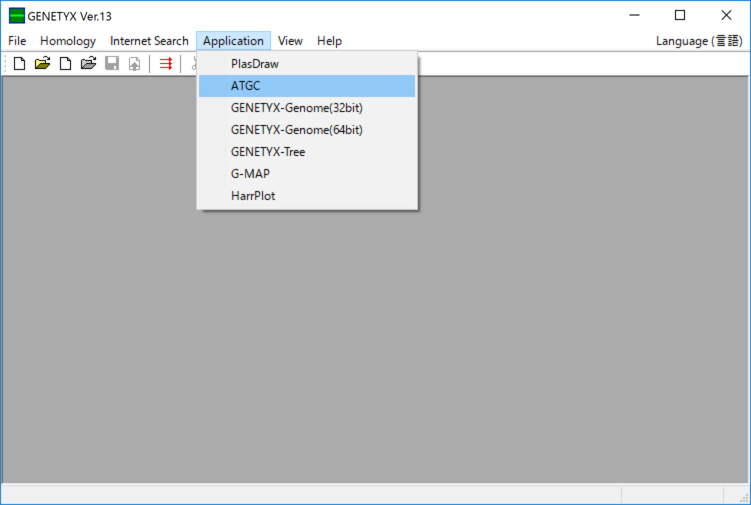
Task: Close the GENETYX window
Action: pos(726,15)
